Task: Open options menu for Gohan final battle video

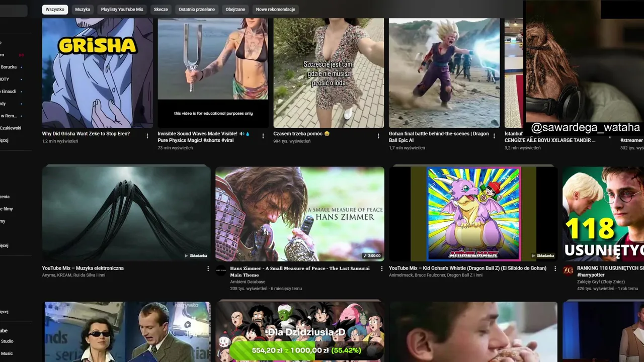Action: pos(494,136)
